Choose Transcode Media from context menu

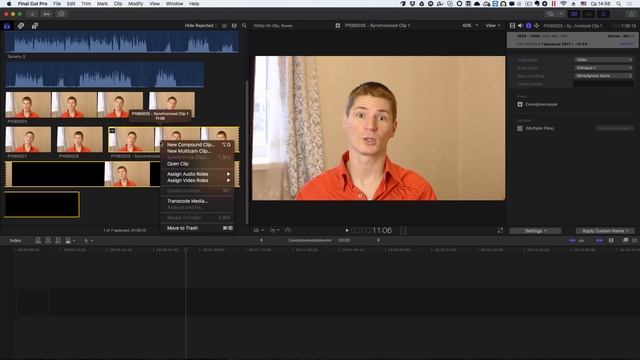tap(199, 201)
